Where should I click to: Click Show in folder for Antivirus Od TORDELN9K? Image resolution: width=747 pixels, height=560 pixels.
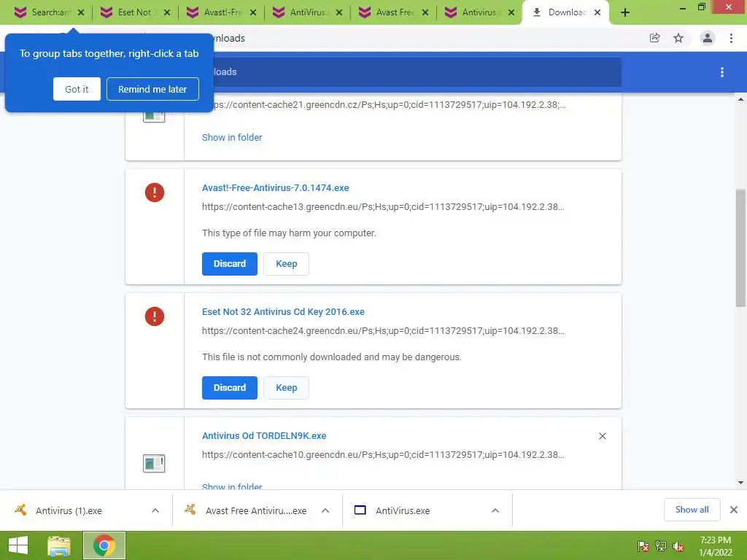click(232, 486)
